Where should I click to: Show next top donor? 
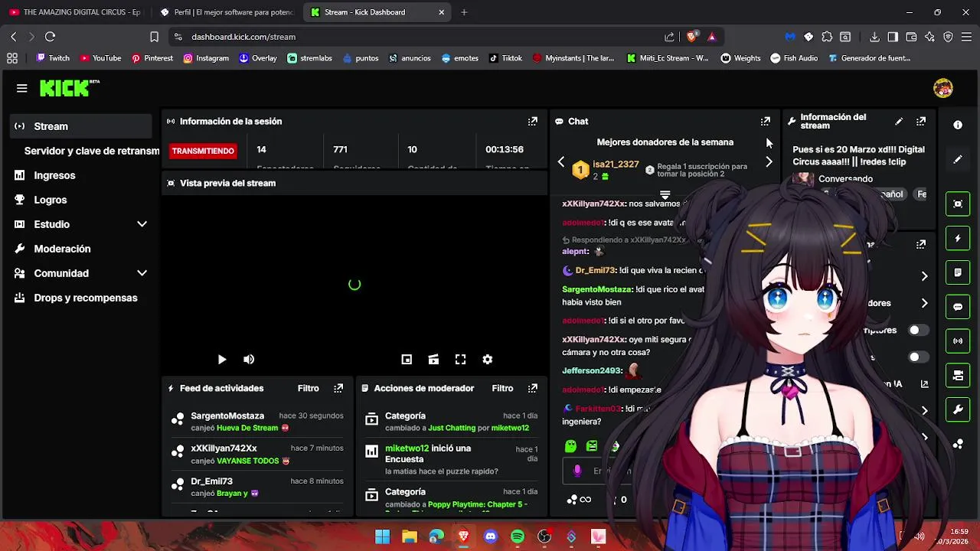[x=769, y=161]
